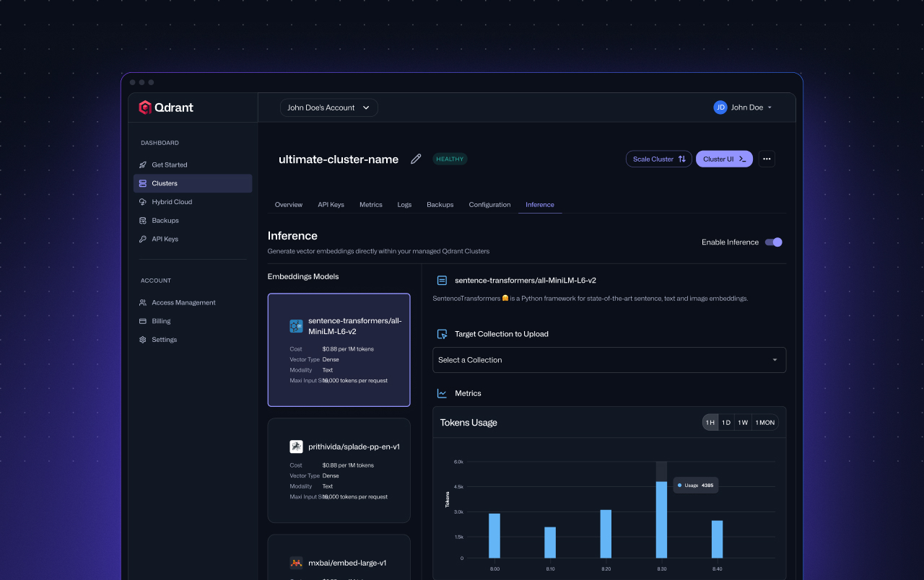Click the Get Started rocket icon
Viewport: 924px width, 580px height.
(x=143, y=165)
